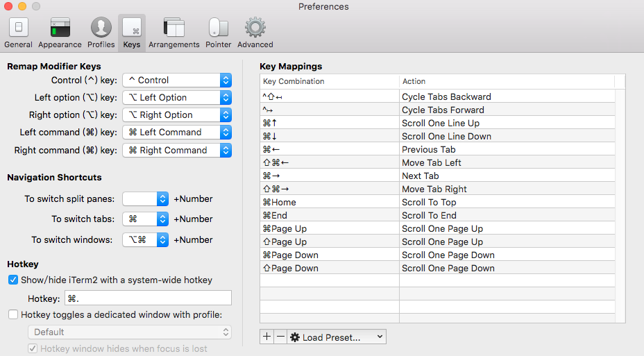Open the Control key remap dropdown

(177, 80)
